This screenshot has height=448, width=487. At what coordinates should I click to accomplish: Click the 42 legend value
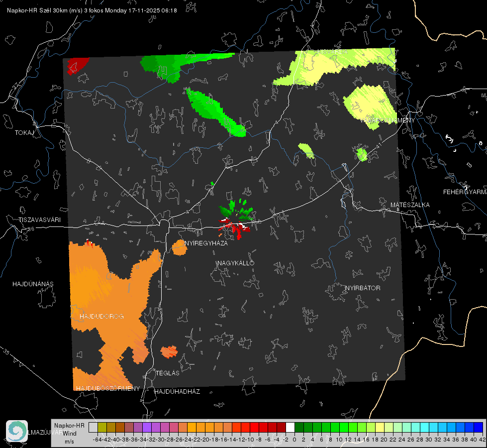click(x=482, y=440)
